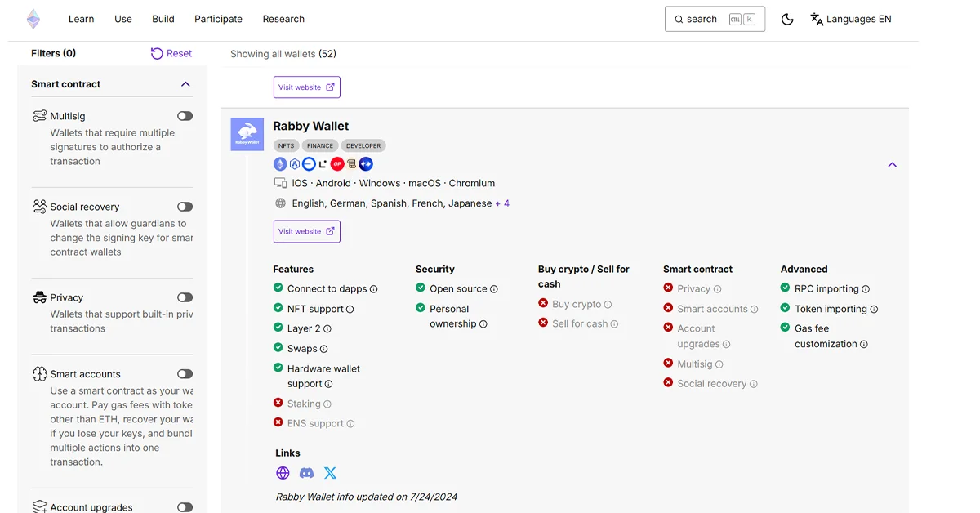980x513 pixels.
Task: Click the Ethereum network icon for Rabby
Action: 280,164
